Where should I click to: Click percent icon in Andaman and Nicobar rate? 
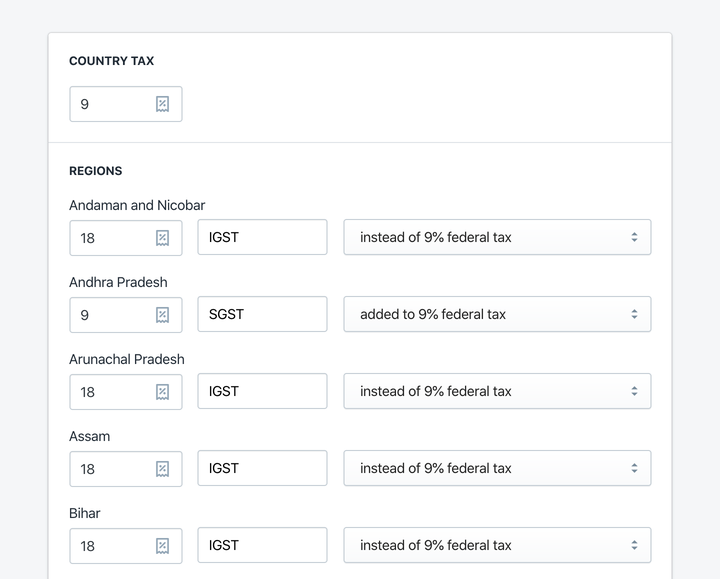pos(162,238)
